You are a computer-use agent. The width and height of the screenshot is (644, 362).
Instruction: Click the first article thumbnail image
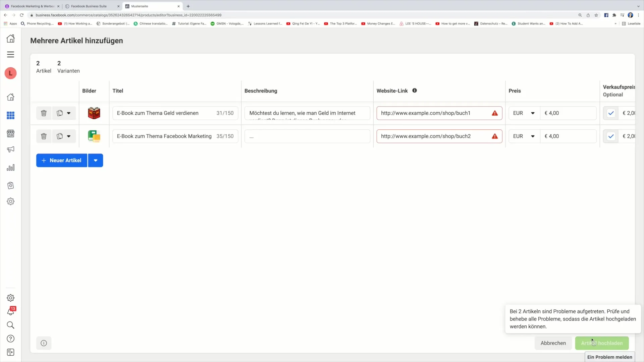pos(94,113)
